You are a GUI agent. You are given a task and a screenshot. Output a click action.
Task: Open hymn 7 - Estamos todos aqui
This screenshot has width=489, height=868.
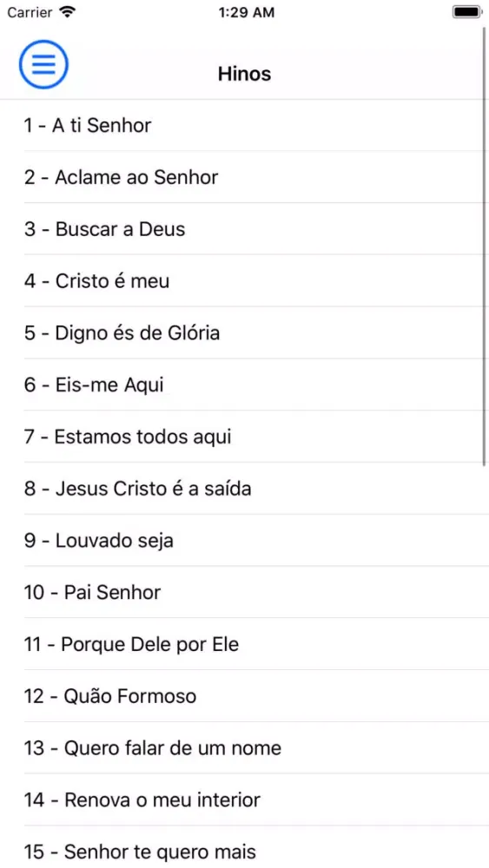[x=244, y=437]
